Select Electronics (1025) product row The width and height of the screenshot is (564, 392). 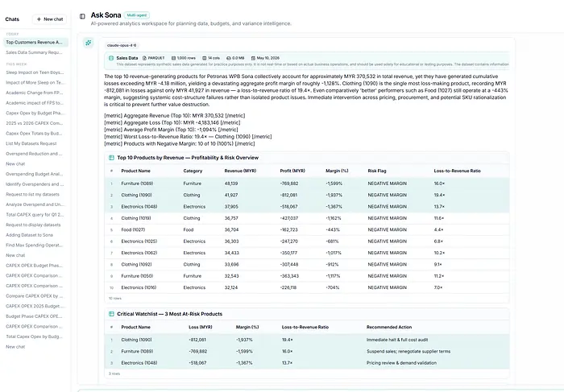point(307,241)
